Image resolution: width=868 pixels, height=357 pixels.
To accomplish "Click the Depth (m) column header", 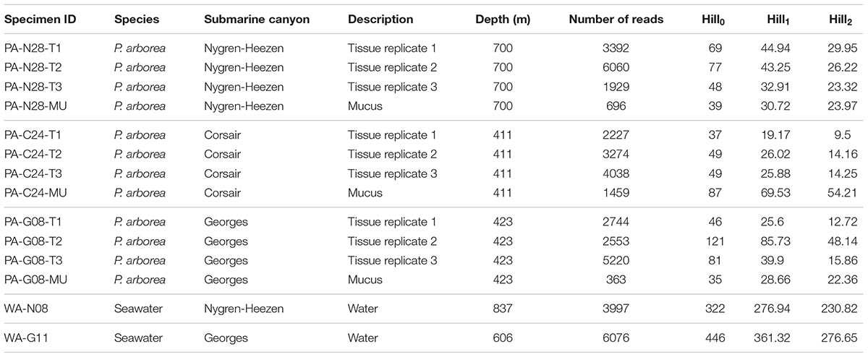I will point(499,19).
